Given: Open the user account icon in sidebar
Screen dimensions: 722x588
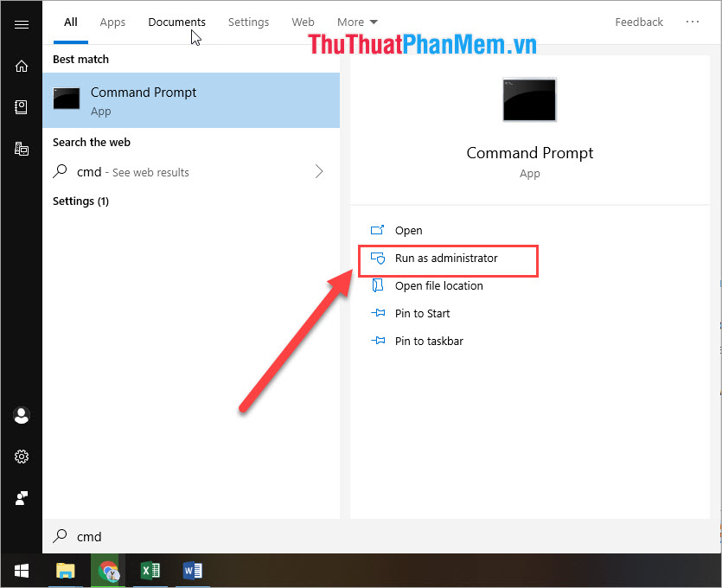Looking at the screenshot, I should click(x=21, y=416).
